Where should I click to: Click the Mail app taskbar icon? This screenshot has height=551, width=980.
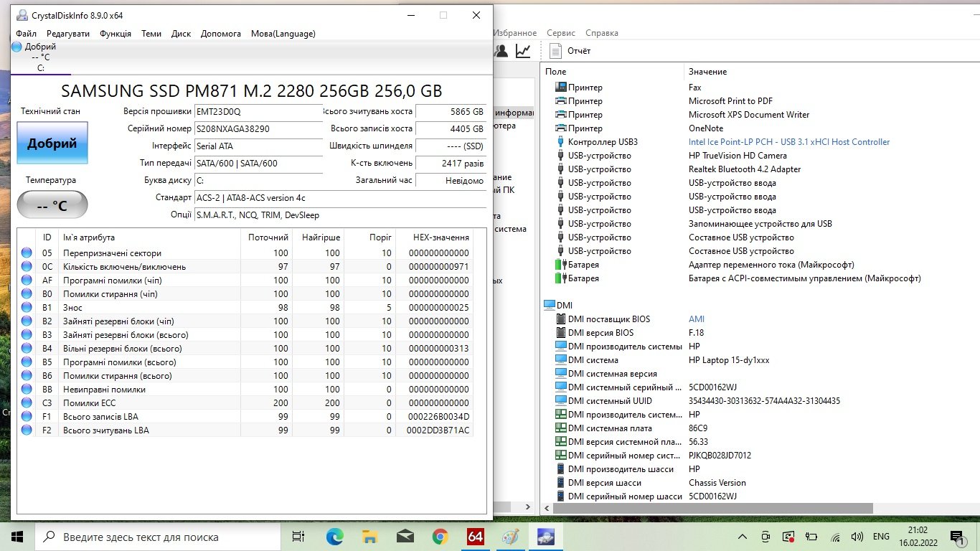click(405, 537)
